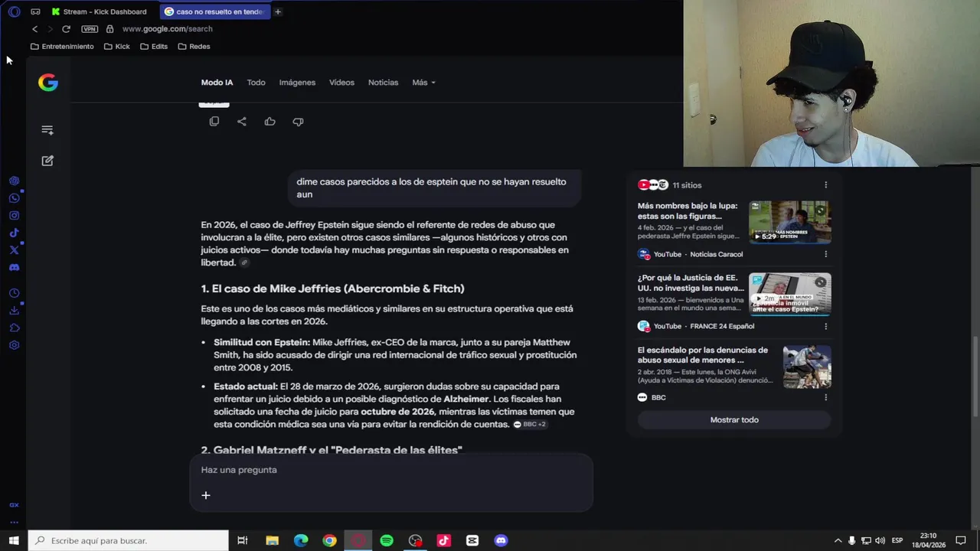The width and height of the screenshot is (980, 551).
Task: Open Discord in Opera sidebar
Action: point(14,268)
